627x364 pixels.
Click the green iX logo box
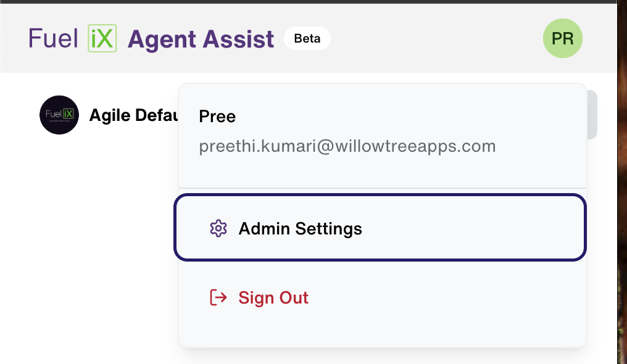102,38
